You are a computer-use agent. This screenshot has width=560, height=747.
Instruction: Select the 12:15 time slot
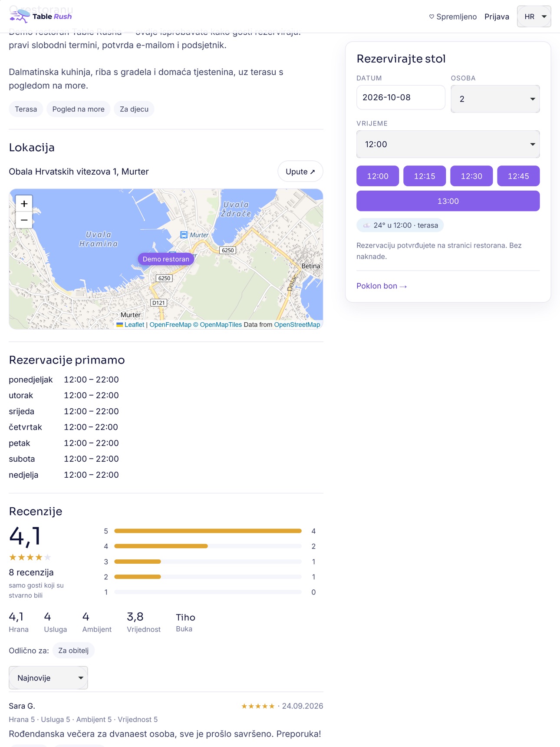tap(424, 176)
